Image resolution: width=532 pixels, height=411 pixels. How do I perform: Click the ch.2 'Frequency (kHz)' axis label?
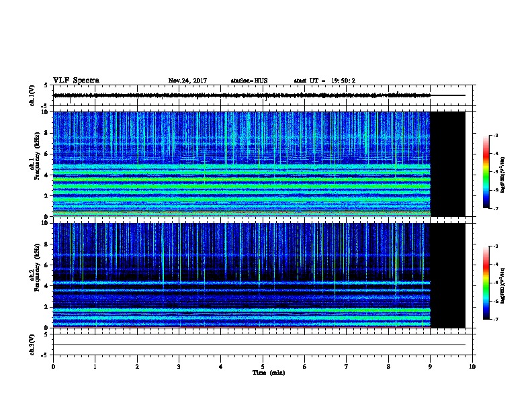tap(37, 267)
